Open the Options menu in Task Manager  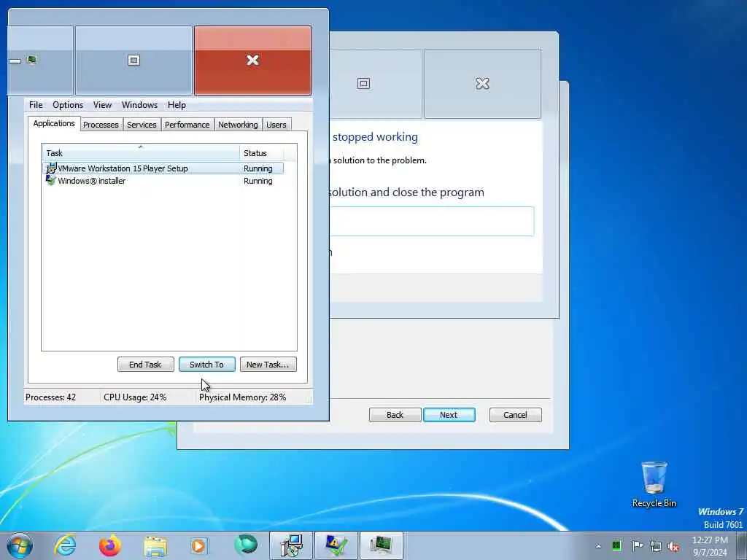click(68, 105)
